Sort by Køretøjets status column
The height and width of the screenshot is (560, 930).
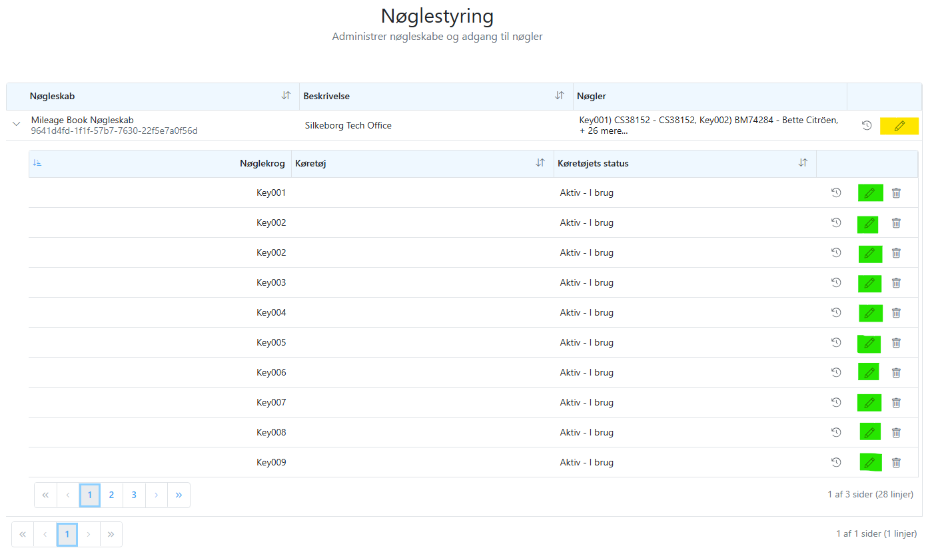(x=803, y=163)
